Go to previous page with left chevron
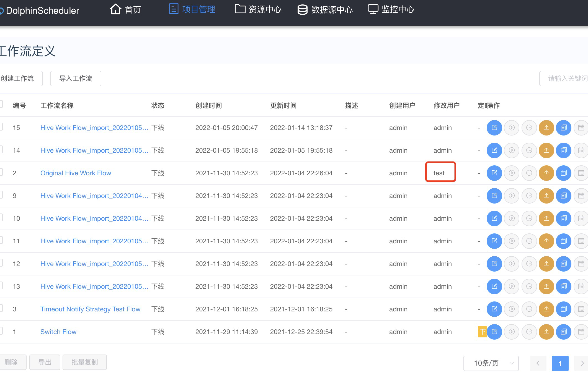Screen dimensions: 588x375 click(x=538, y=363)
